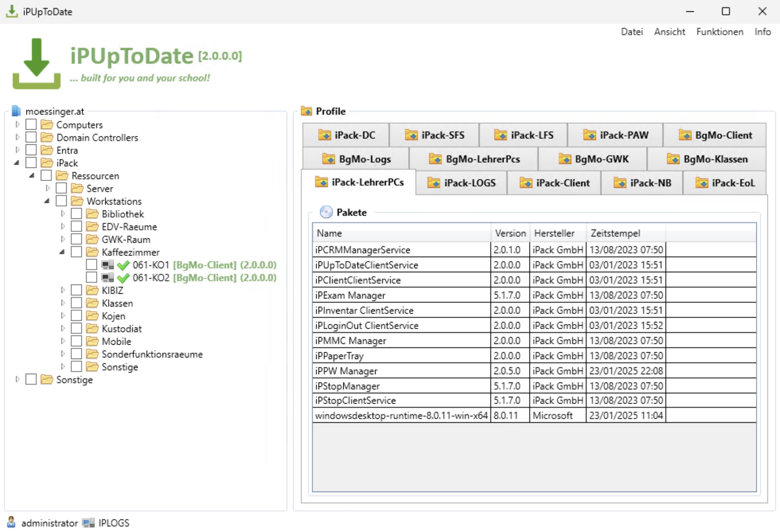Select the iPExam Manager package row

[350, 295]
